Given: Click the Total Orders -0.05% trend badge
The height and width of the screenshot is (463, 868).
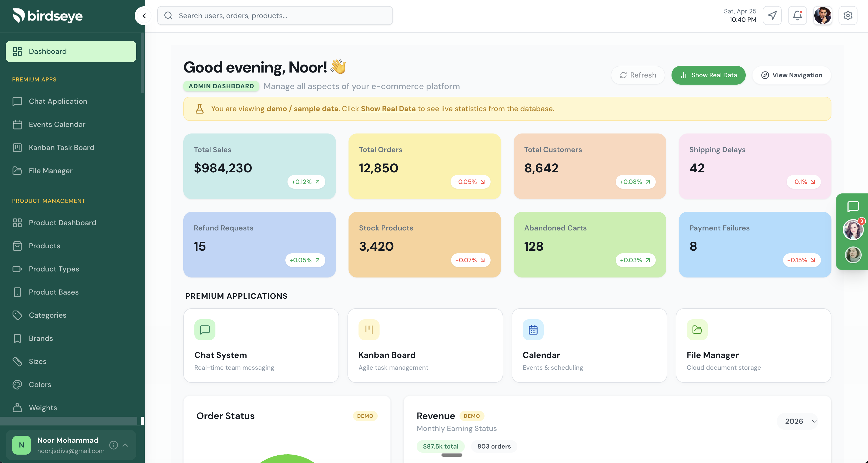Looking at the screenshot, I should click(470, 182).
